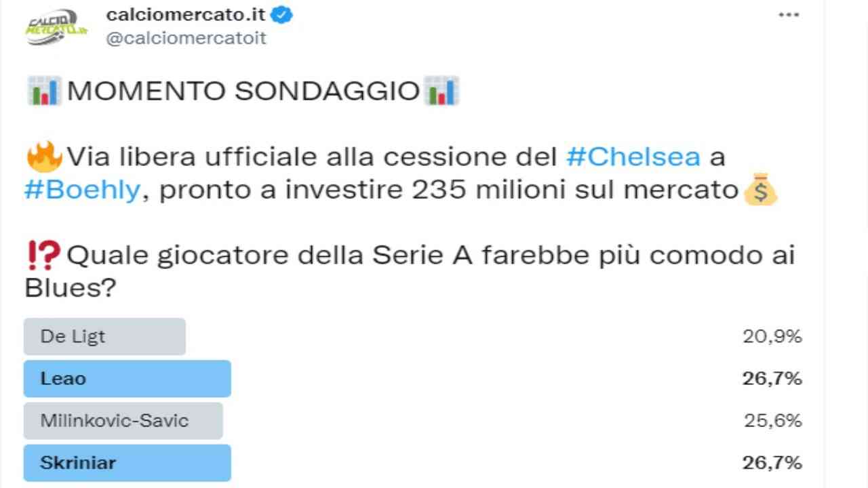Select the De Ligt poll option
This screenshot has width=868, height=488.
point(104,337)
